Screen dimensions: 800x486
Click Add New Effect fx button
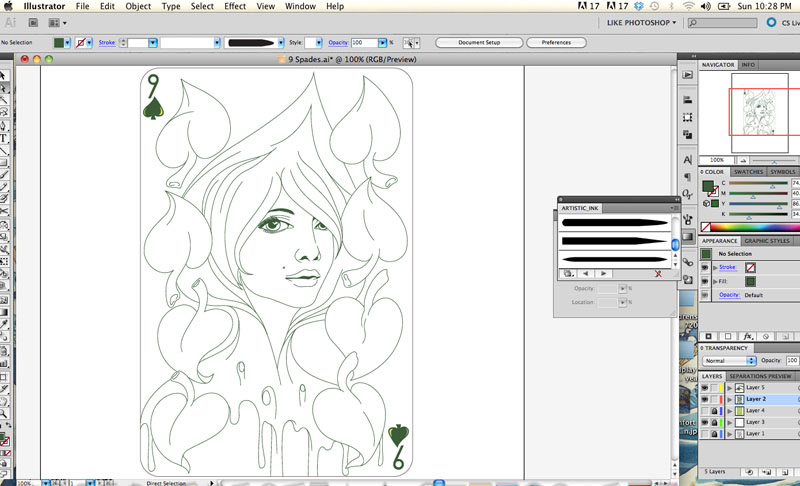(x=747, y=337)
